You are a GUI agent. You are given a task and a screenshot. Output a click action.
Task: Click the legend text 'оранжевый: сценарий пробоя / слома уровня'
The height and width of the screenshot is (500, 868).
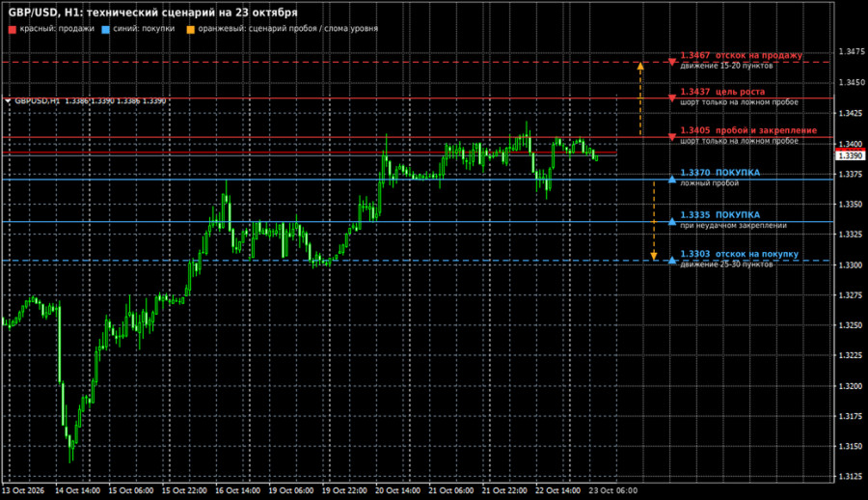[x=287, y=28]
